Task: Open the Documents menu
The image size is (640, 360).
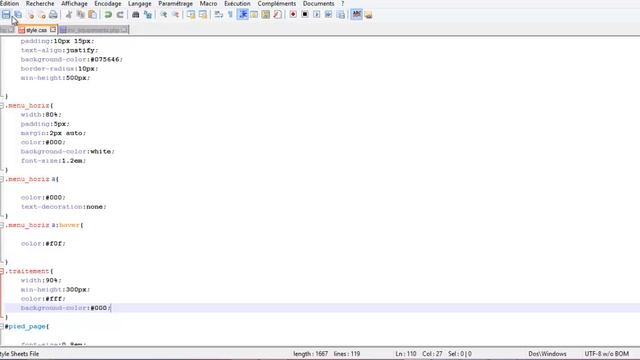Action: [x=318, y=3]
